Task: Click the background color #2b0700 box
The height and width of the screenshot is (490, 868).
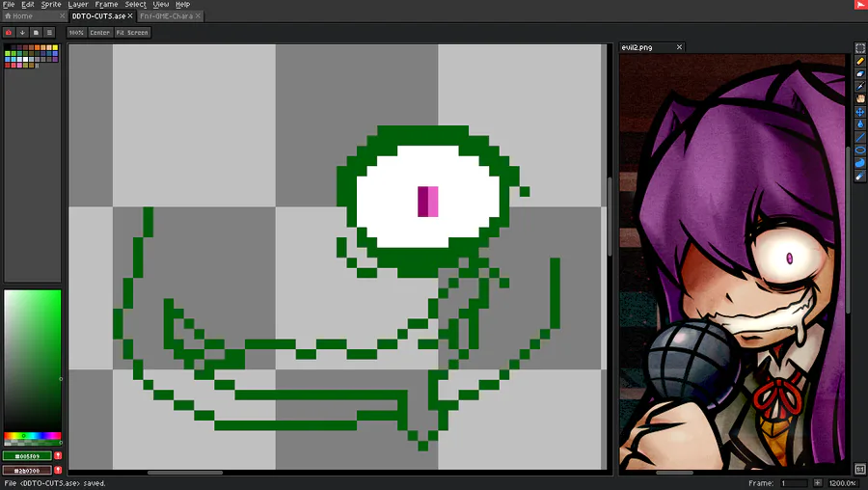Action: tap(27, 470)
